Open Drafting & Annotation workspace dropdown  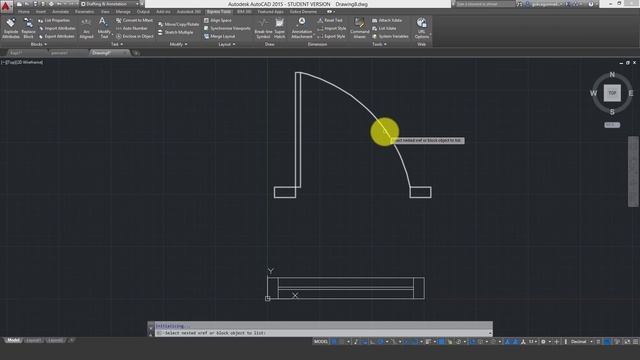click(109, 4)
